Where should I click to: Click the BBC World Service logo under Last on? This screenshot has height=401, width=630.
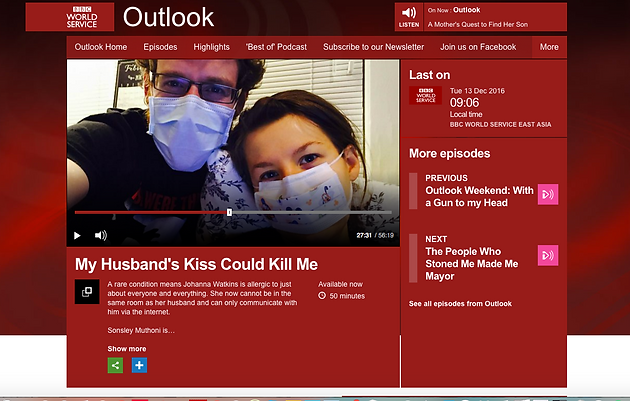[x=425, y=96]
